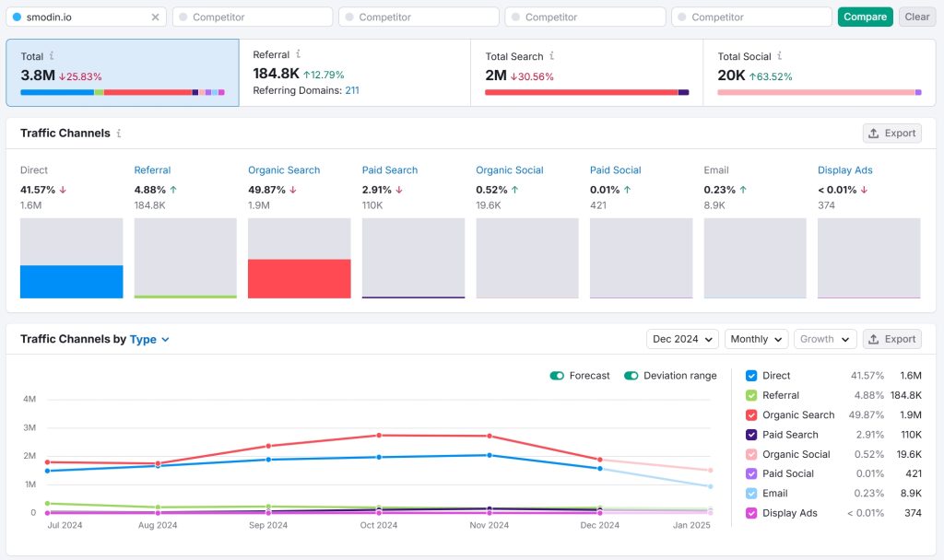Open the Paid Search channel link

[389, 170]
